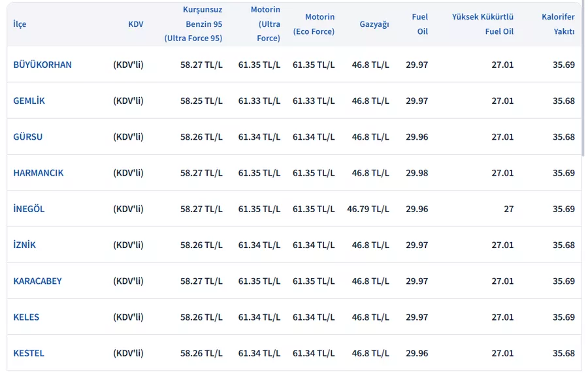This screenshot has height=374, width=588.
Task: Click the Gazyağı column header
Action: tap(374, 24)
